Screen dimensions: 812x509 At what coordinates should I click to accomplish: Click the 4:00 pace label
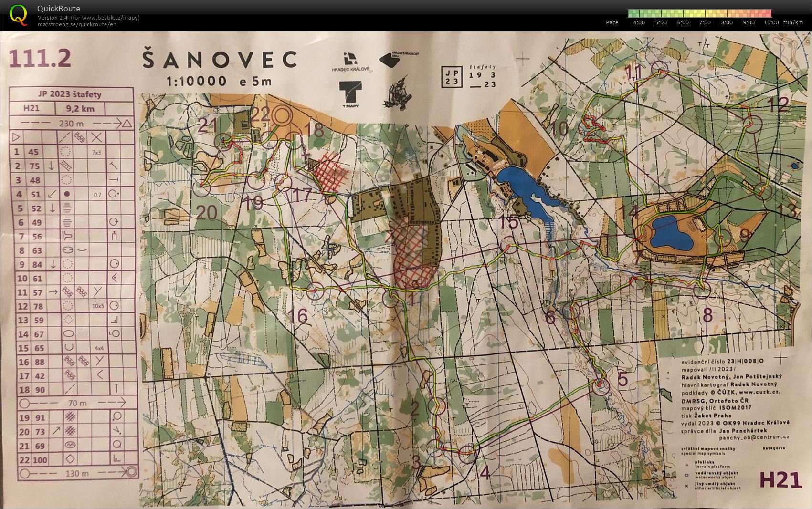pyautogui.click(x=638, y=22)
